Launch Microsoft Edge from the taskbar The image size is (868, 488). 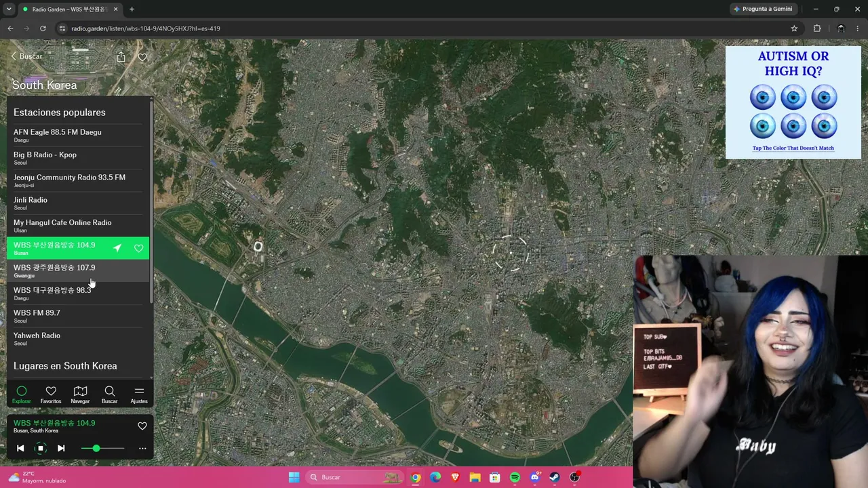click(x=435, y=477)
